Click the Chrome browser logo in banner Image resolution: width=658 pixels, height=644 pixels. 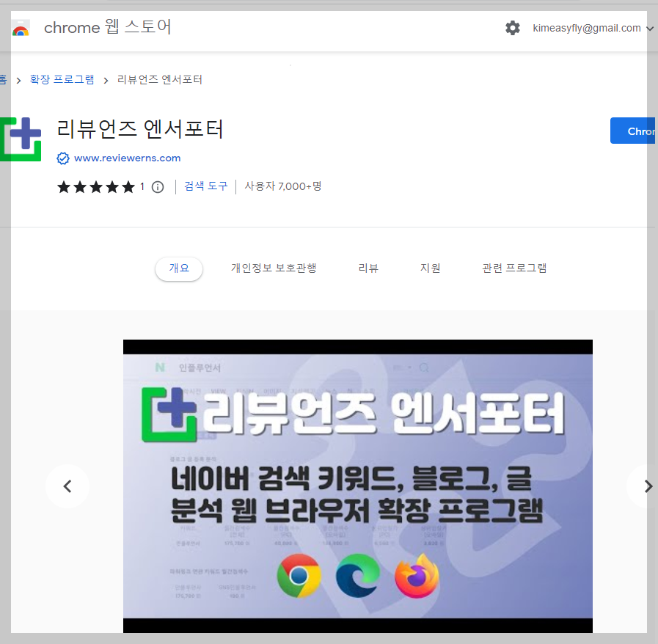[x=299, y=576]
